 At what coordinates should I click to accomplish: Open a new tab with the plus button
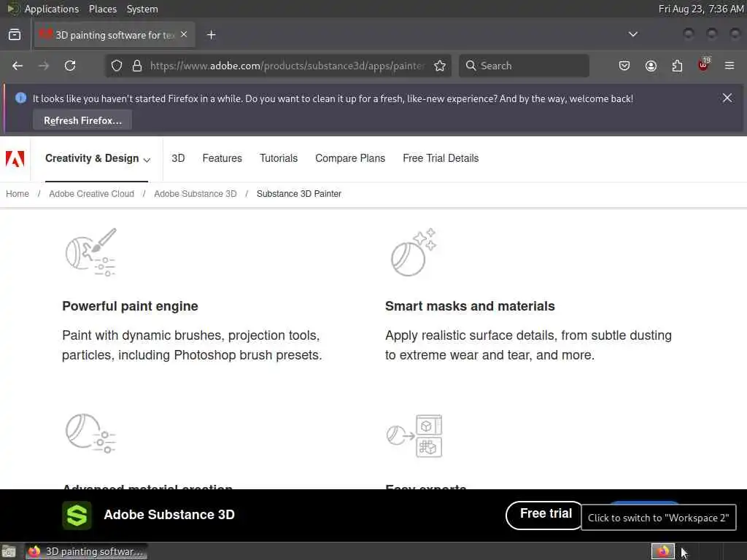211,35
